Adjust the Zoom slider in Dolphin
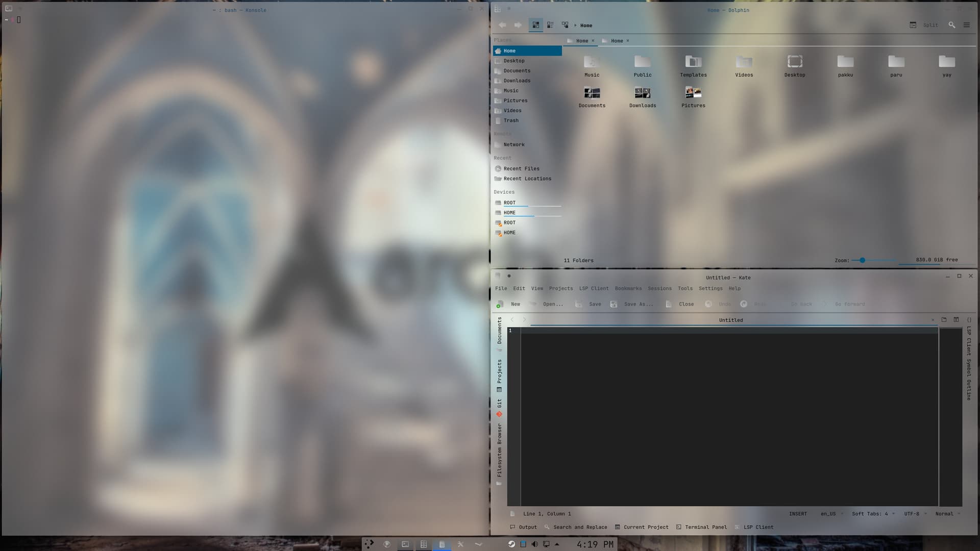Viewport: 980px width, 551px height. click(x=862, y=260)
